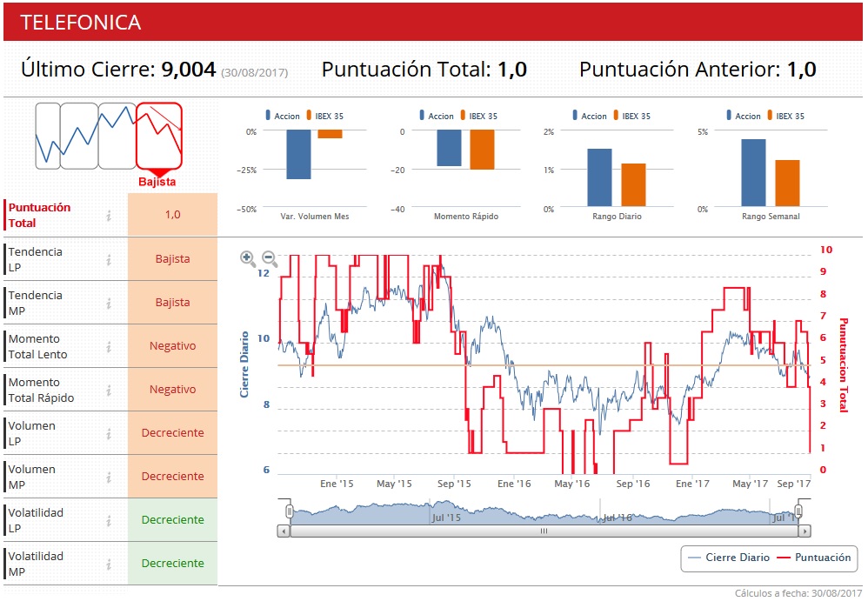Viewport: 868px width, 608px height.
Task: Open info icon for Volumen MP
Action: click(x=109, y=477)
